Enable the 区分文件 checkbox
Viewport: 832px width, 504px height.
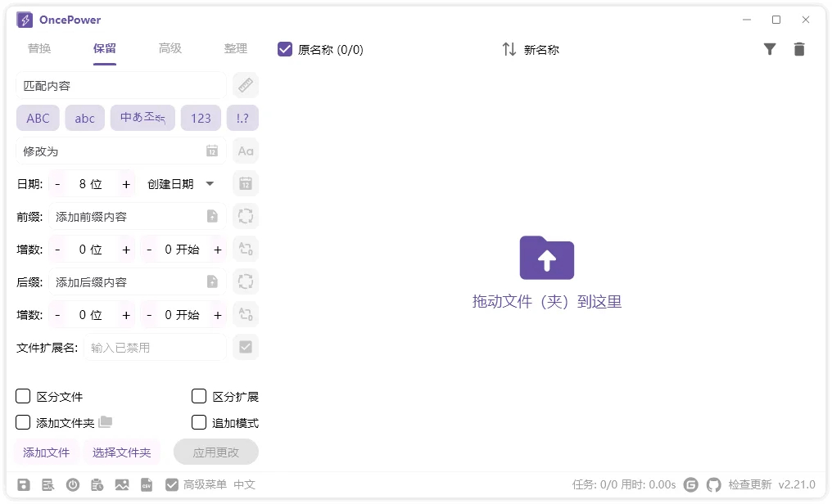point(24,397)
